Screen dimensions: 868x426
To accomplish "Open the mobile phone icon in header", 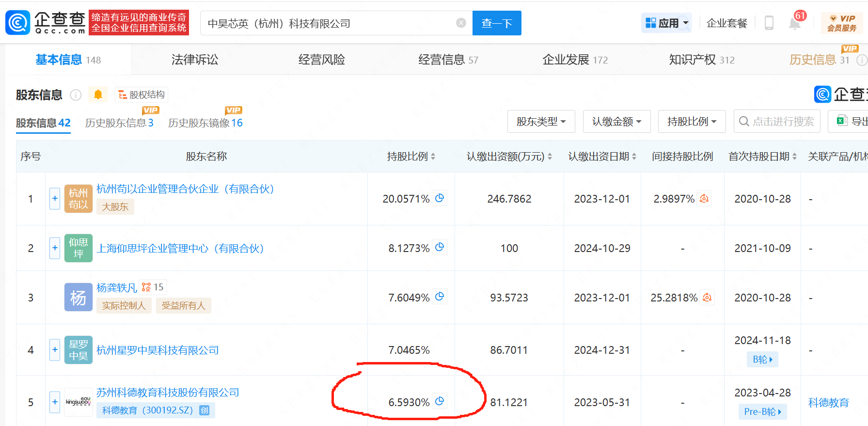I will click(x=769, y=23).
